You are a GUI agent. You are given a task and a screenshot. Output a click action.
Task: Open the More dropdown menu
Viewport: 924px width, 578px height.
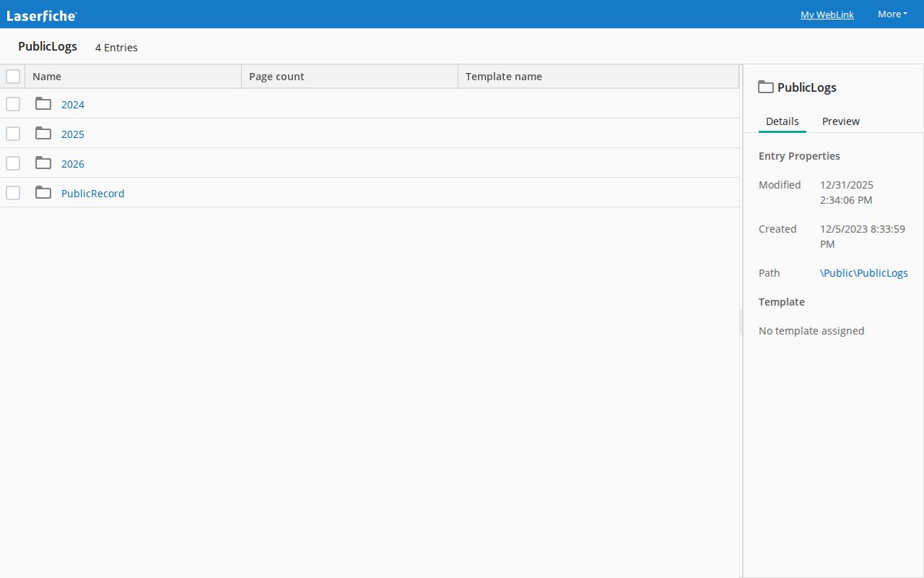[892, 14]
